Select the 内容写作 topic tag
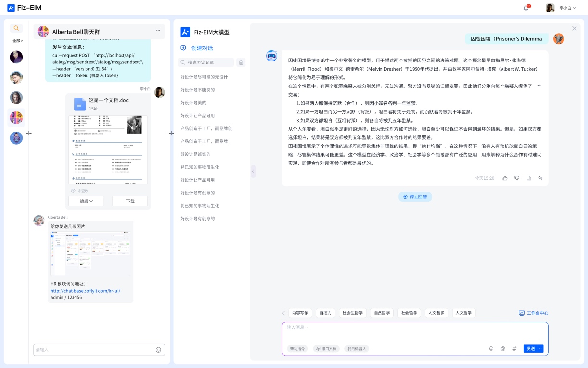Screen dimensions: 588x368 pos(300,313)
